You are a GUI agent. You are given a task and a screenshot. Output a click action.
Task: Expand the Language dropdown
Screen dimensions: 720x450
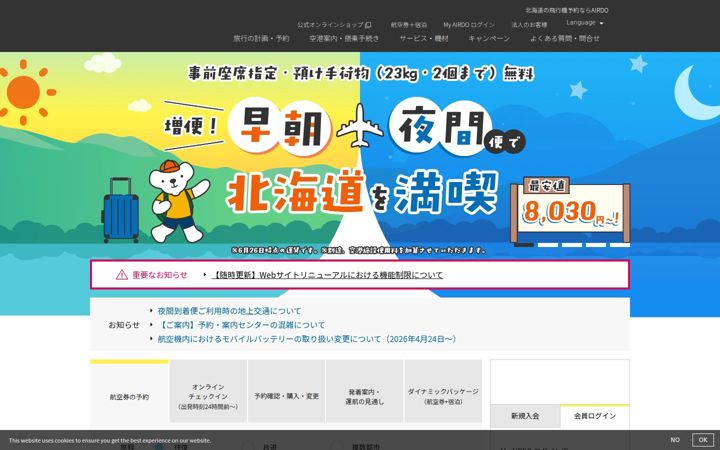pyautogui.click(x=585, y=22)
